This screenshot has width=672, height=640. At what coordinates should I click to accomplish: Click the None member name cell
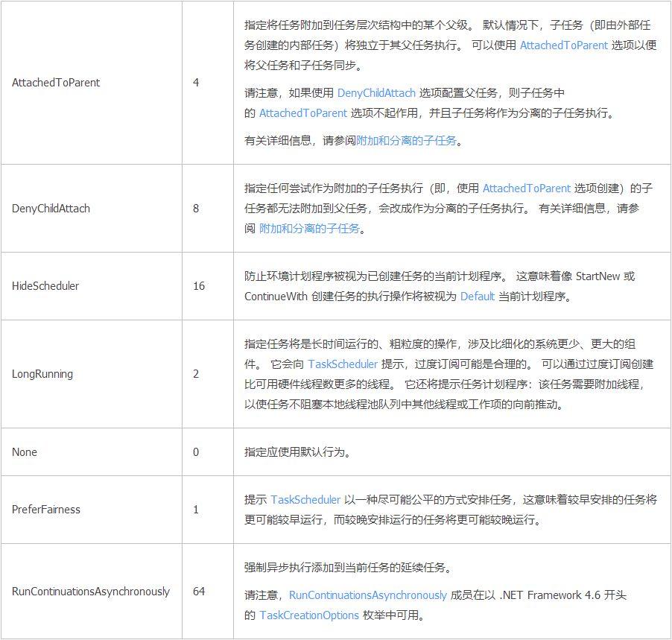click(25, 452)
